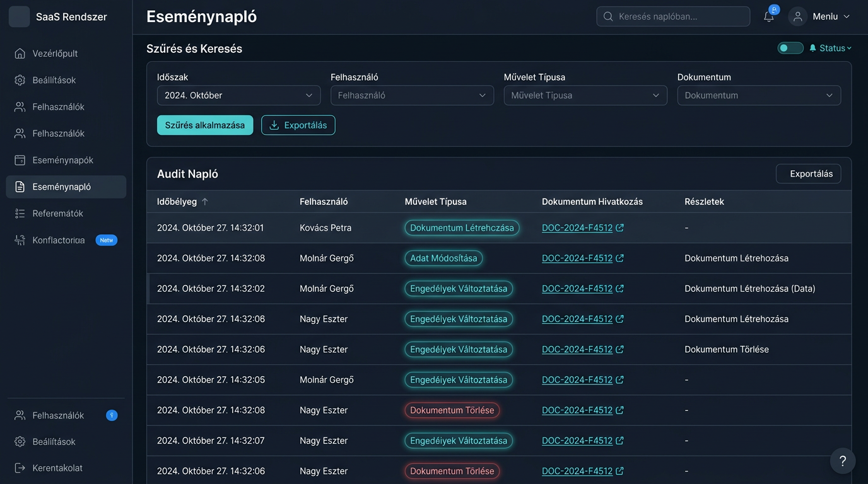Click the document icon beside Eseménynapló

tap(20, 187)
